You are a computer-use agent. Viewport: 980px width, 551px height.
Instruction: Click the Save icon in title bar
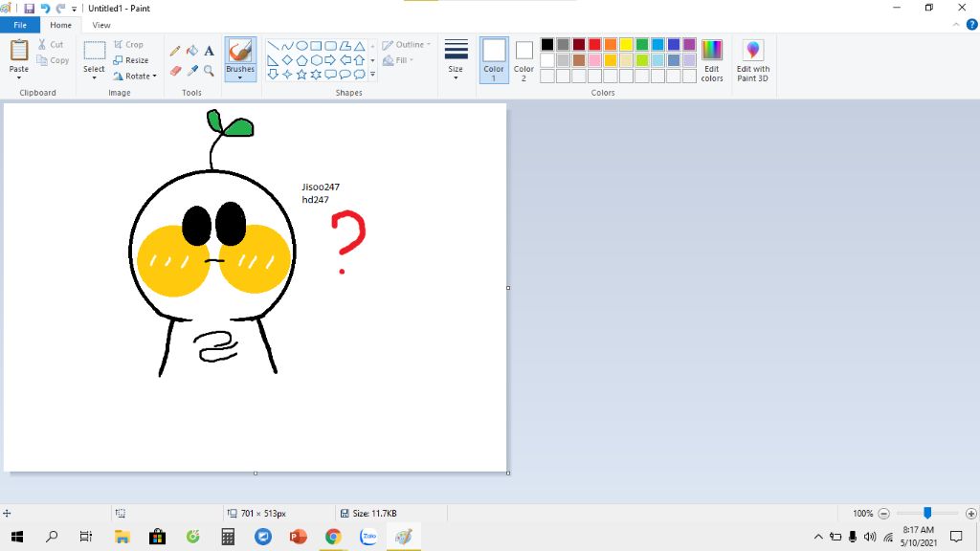point(29,8)
